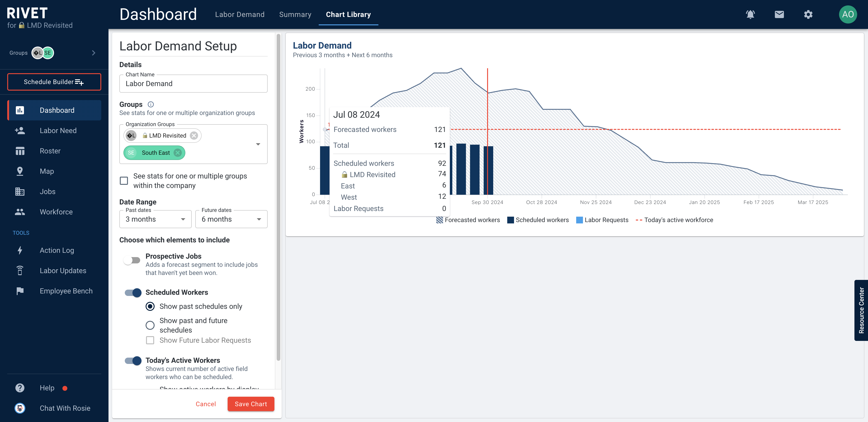868x422 pixels.
Task: Toggle Today's active workforce legend marker
Action: (639, 220)
